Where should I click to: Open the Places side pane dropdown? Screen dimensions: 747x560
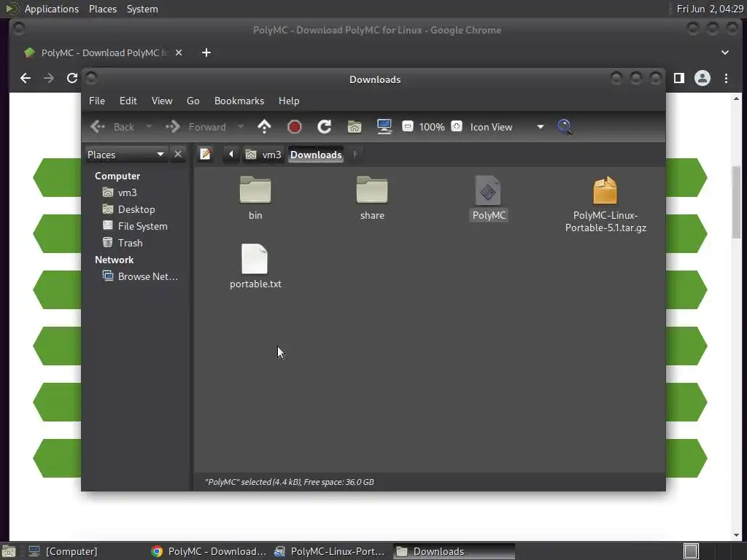point(126,155)
